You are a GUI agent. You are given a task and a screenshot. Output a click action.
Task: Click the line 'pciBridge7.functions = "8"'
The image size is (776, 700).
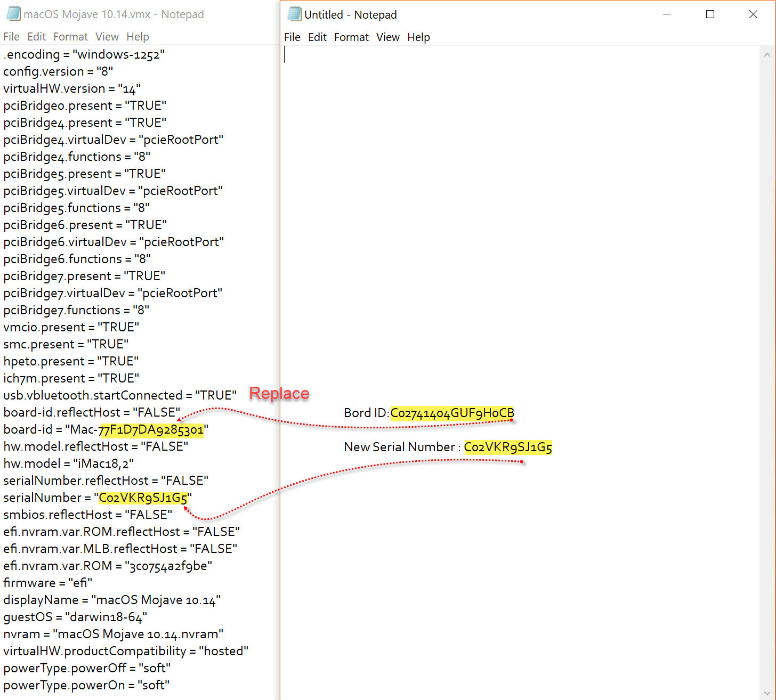pyautogui.click(x=76, y=310)
